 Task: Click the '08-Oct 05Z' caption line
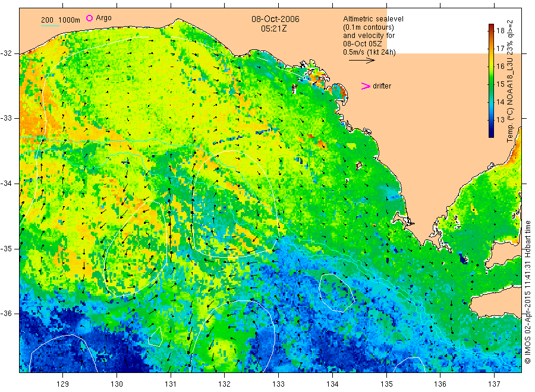363,44
